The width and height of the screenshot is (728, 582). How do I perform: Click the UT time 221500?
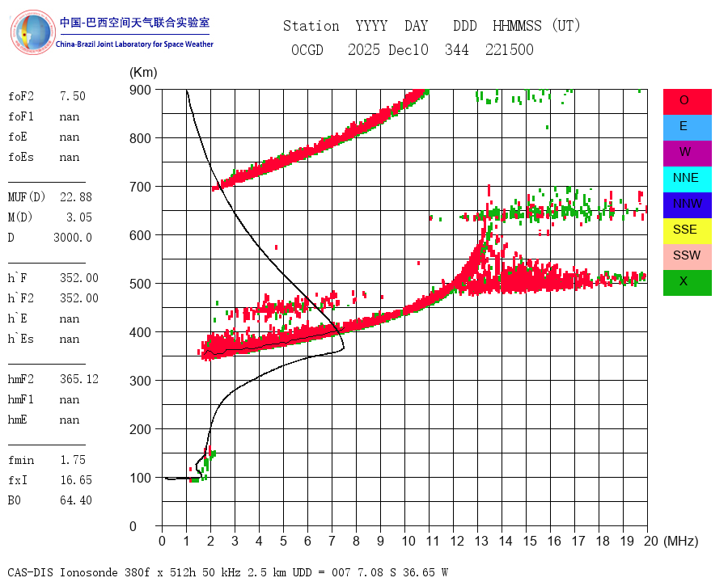tap(510, 49)
